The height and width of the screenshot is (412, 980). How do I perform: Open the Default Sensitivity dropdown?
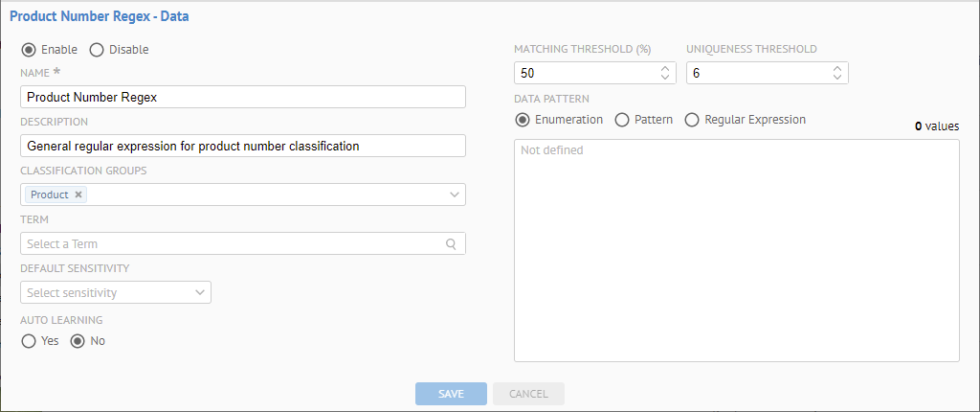coord(115,292)
